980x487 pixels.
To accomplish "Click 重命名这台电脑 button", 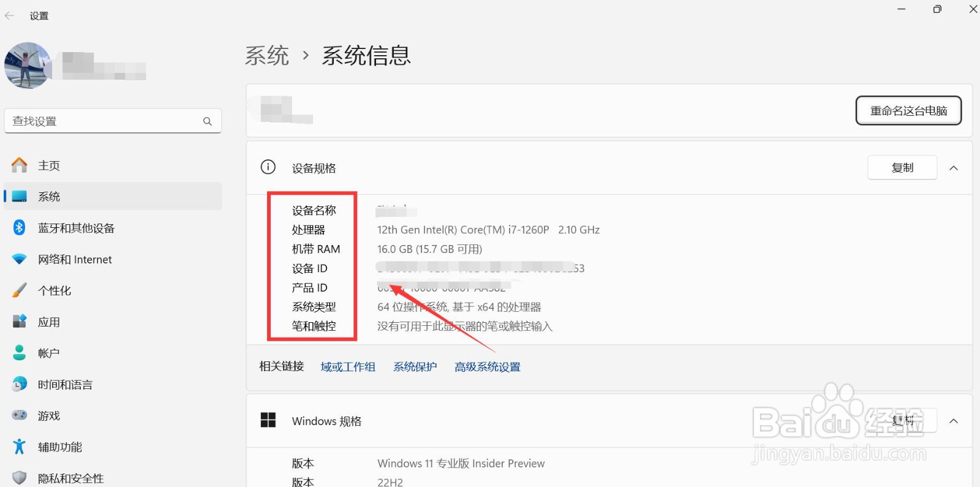I will coord(908,110).
